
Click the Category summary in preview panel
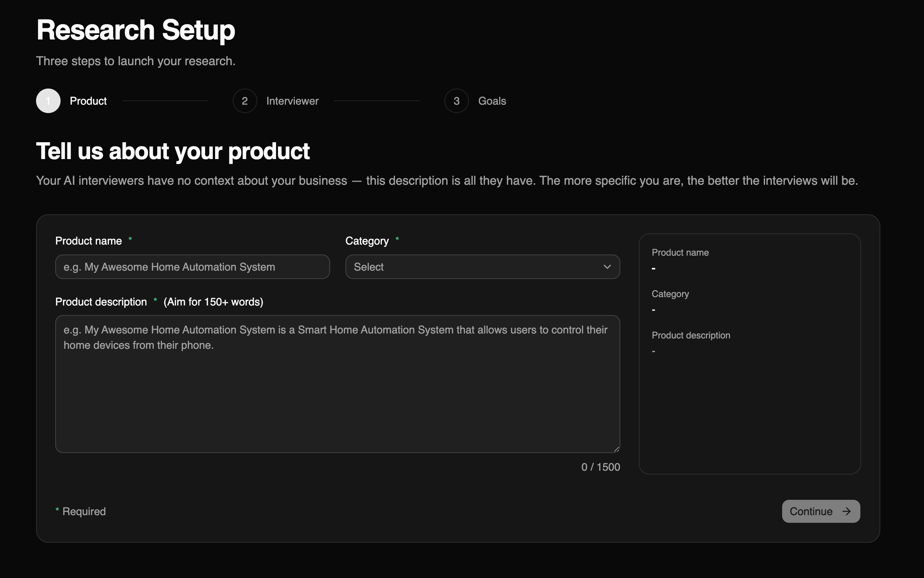pyautogui.click(x=670, y=301)
